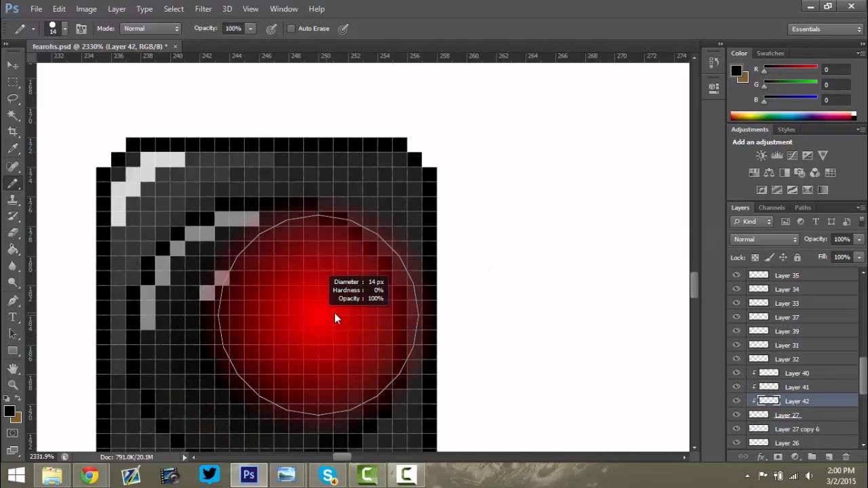Open the layer blend mode dropdown

[766, 239]
